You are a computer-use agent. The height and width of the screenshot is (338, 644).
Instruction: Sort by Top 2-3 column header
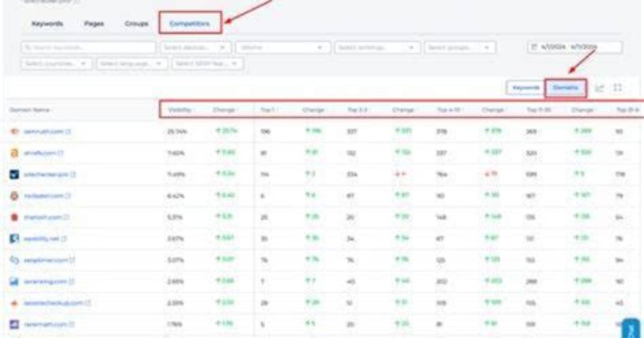358,110
